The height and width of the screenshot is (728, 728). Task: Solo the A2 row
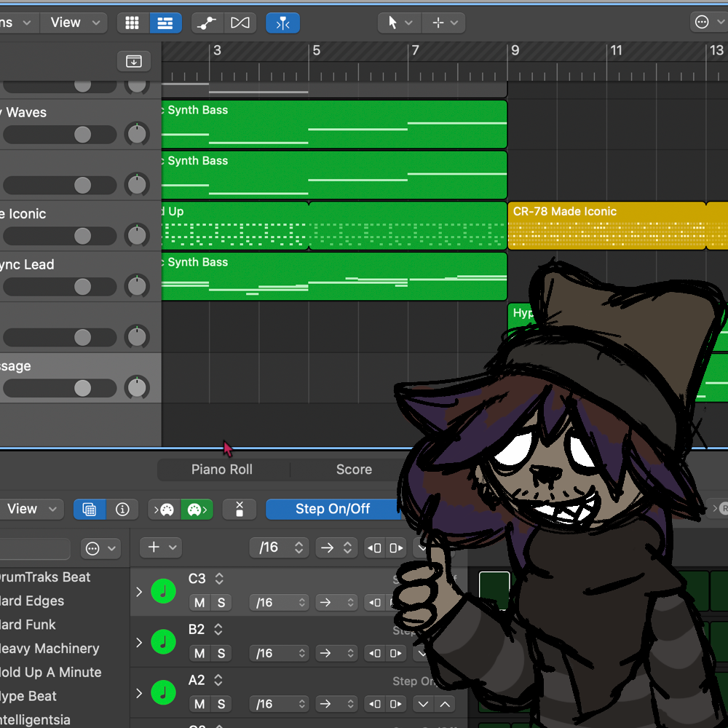point(221,704)
